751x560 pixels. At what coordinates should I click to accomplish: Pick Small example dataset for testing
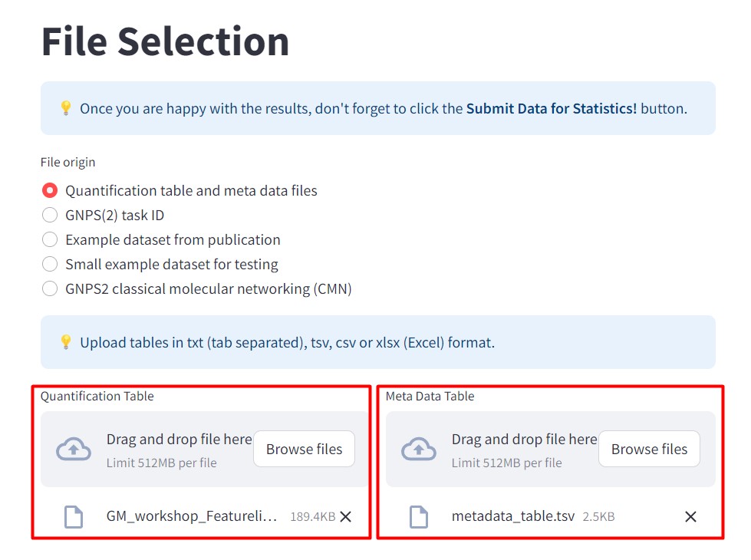coord(50,264)
